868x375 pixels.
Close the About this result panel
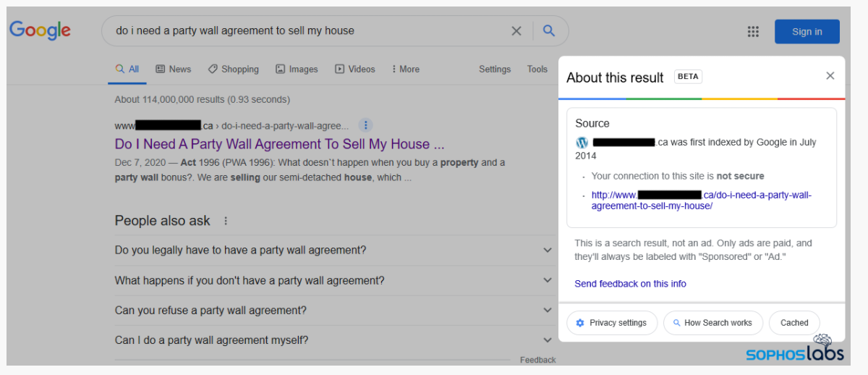pyautogui.click(x=830, y=75)
